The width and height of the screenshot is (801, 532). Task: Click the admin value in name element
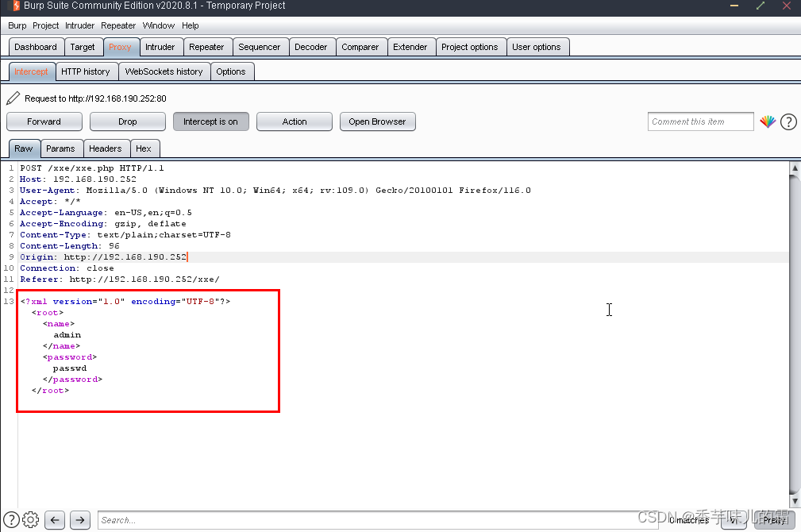click(67, 335)
